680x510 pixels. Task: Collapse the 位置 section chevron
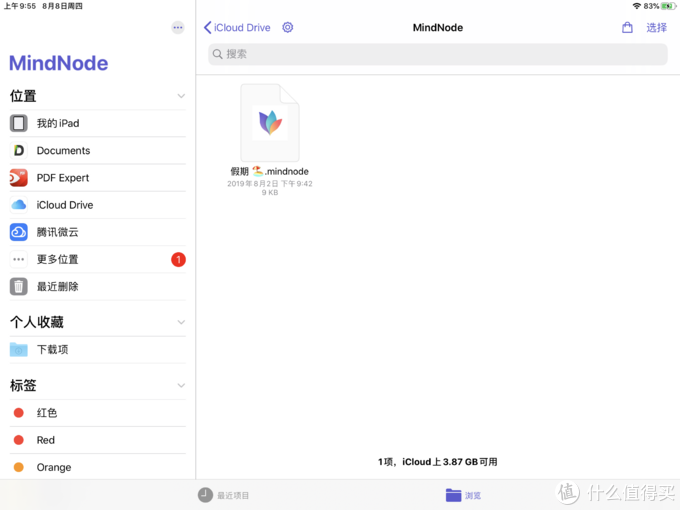pos(181,96)
